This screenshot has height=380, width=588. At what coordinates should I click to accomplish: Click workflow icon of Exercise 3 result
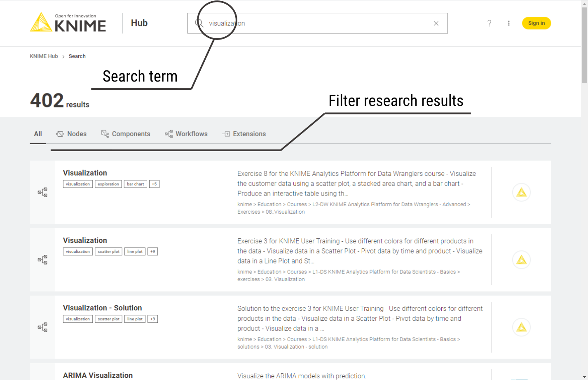pos(42,260)
